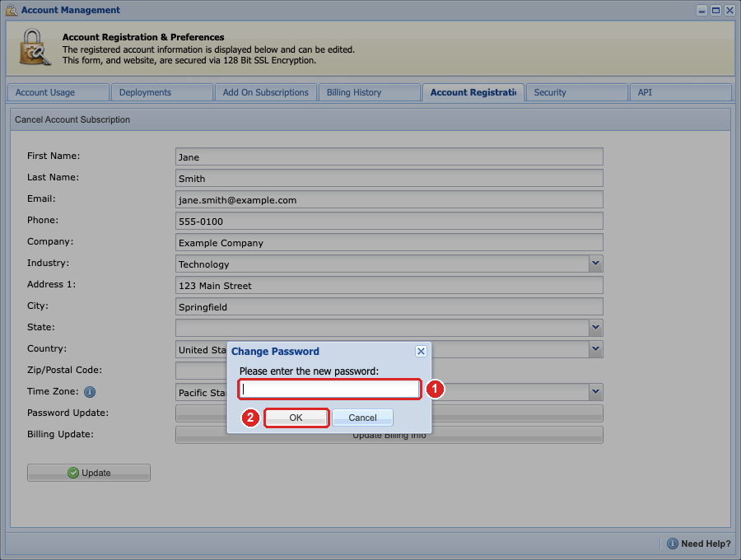This screenshot has width=741, height=560.
Task: Click the Update Billing Info button
Action: [389, 435]
